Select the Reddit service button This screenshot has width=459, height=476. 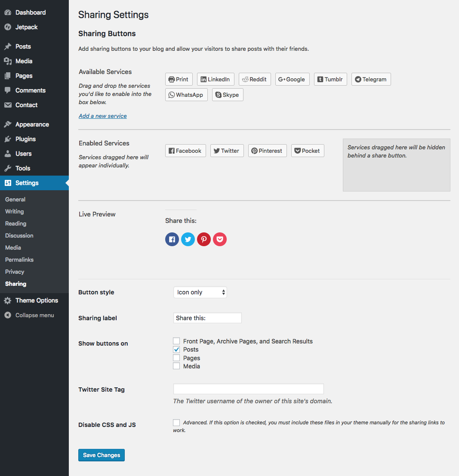click(255, 79)
